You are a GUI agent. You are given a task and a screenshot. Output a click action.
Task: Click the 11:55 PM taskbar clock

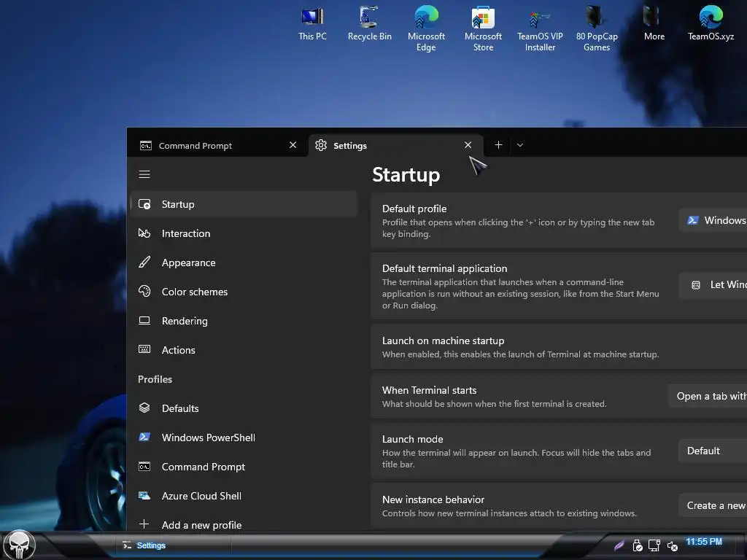tap(704, 542)
